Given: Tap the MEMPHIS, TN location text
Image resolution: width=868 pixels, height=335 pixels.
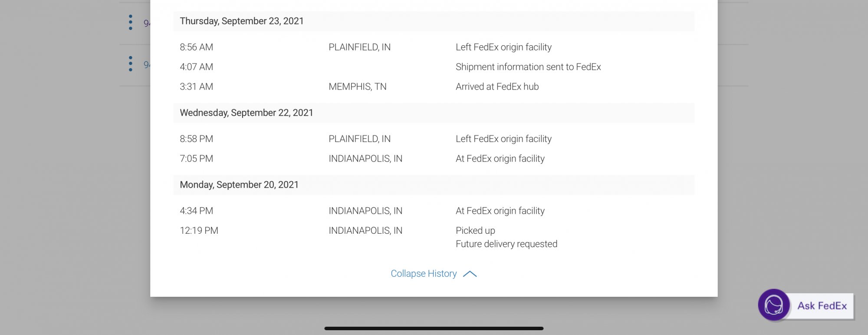Looking at the screenshot, I should pos(357,87).
